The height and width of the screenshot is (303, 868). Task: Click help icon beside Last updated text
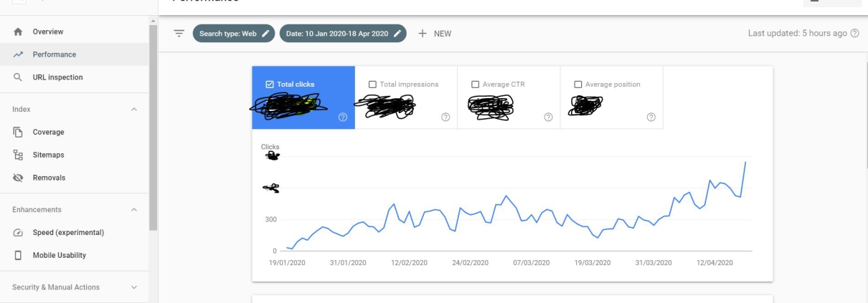click(x=854, y=34)
